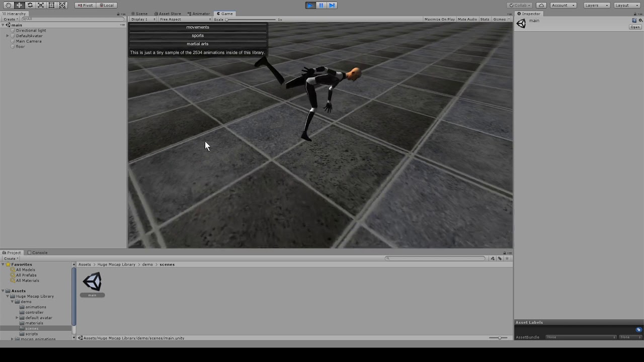Stop play mode with Play button
This screenshot has height=362, width=644.
[310, 5]
